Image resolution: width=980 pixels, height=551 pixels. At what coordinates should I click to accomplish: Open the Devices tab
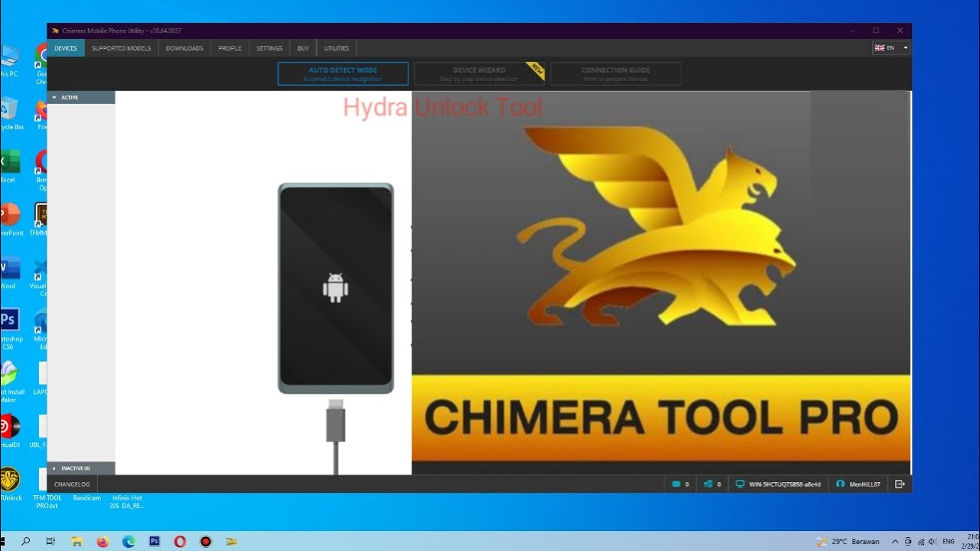click(x=65, y=48)
